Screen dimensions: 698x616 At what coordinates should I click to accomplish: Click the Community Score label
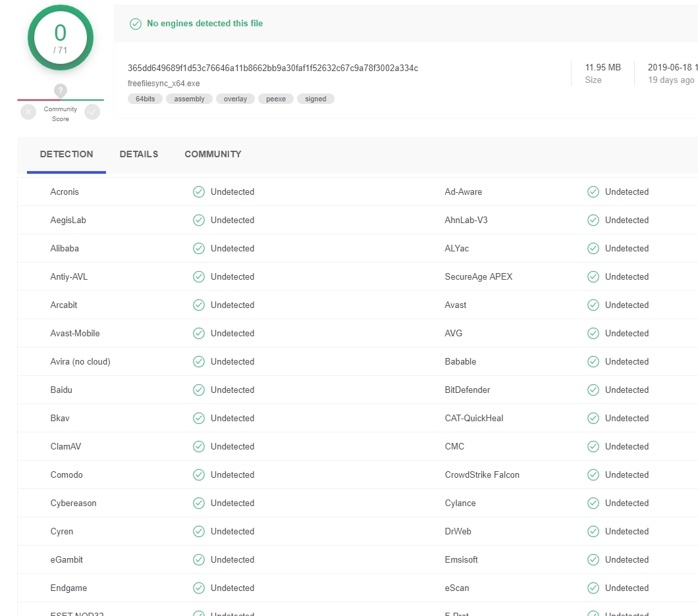click(61, 114)
